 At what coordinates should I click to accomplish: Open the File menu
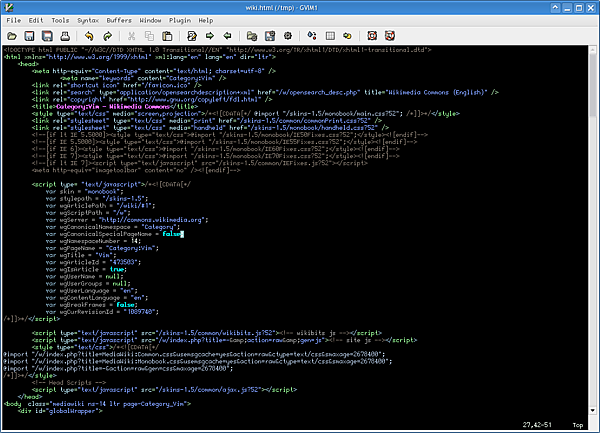(12, 19)
